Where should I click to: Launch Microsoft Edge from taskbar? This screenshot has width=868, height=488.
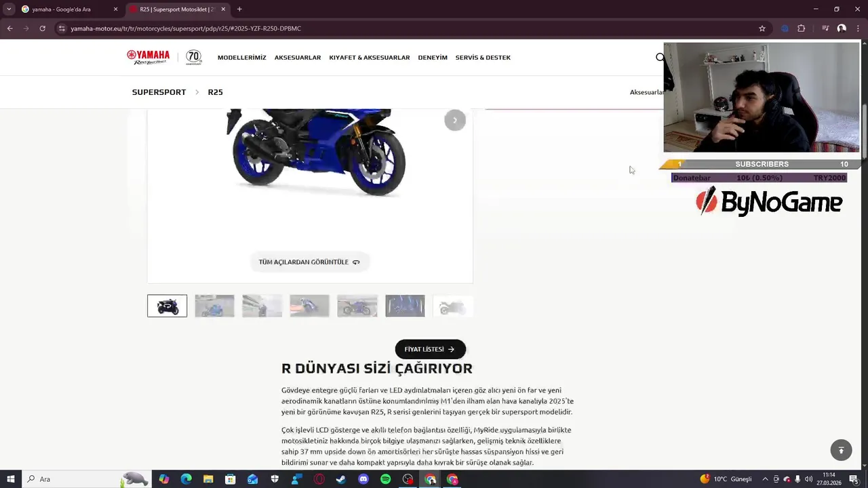pos(186,479)
